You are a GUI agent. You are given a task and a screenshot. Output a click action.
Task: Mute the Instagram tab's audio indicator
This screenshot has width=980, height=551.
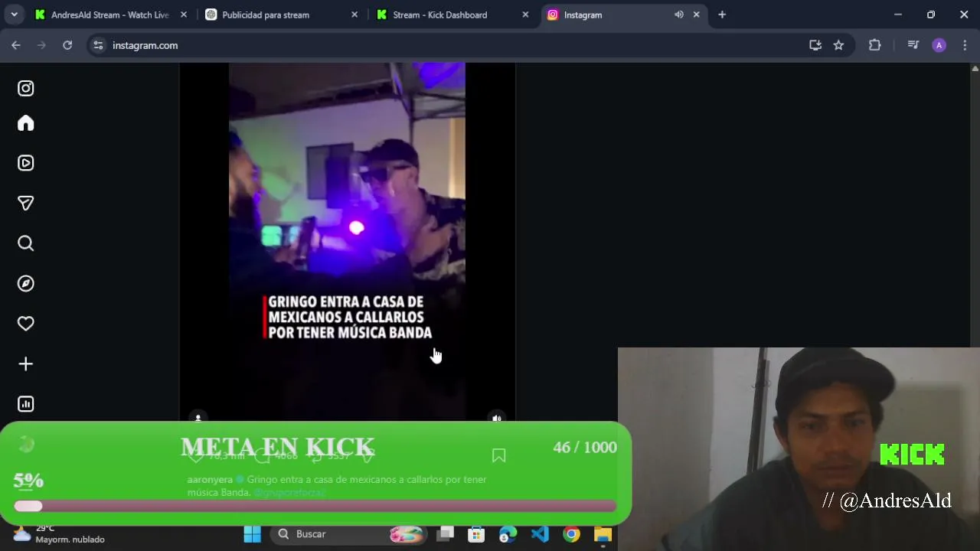678,15
